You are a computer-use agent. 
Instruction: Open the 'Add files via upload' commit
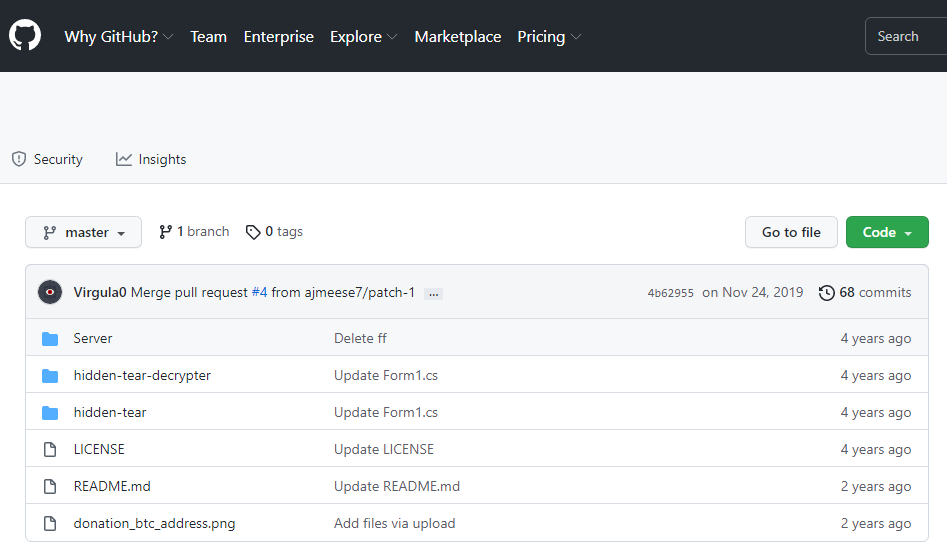[395, 523]
